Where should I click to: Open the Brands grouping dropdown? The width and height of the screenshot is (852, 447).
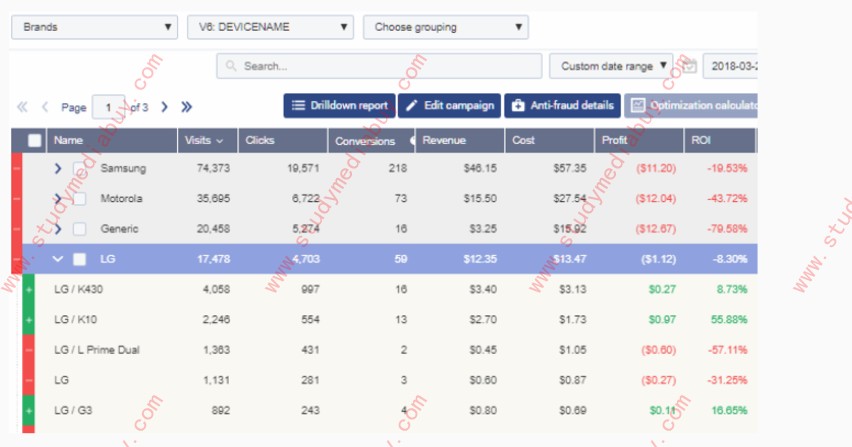[x=95, y=27]
